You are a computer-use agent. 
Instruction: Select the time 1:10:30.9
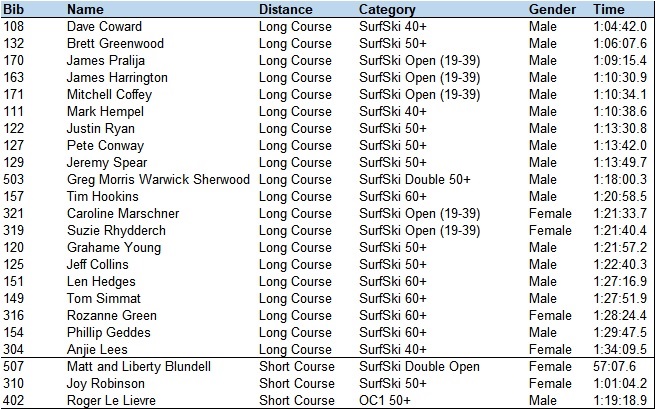[622, 77]
